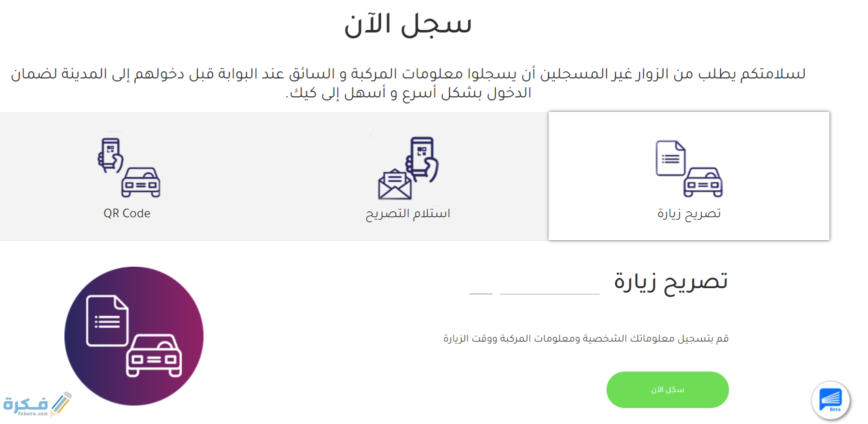
Task: Select the envelope and phone icon
Action: point(408,168)
